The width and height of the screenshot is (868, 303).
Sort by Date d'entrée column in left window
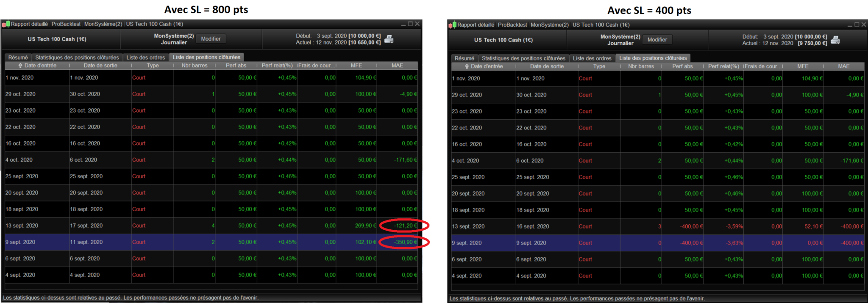tap(37, 66)
